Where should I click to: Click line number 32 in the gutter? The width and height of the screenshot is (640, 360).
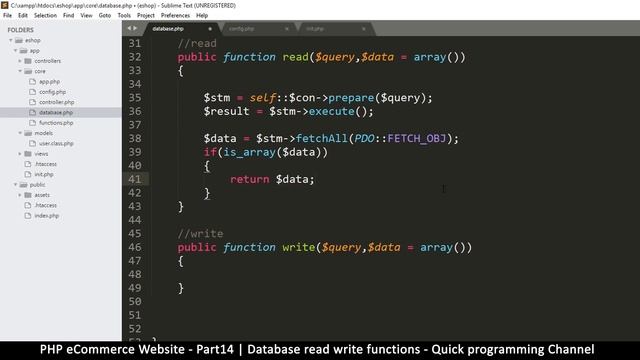(135, 57)
